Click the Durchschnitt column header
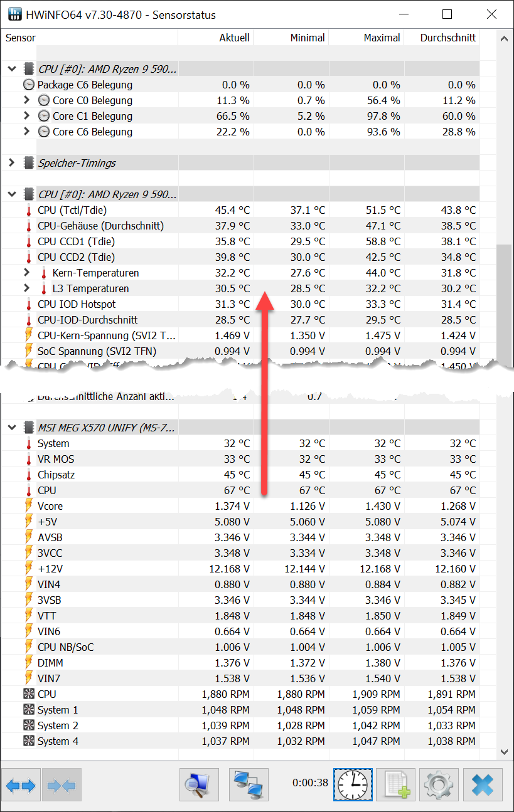514x812 pixels. 442,38
